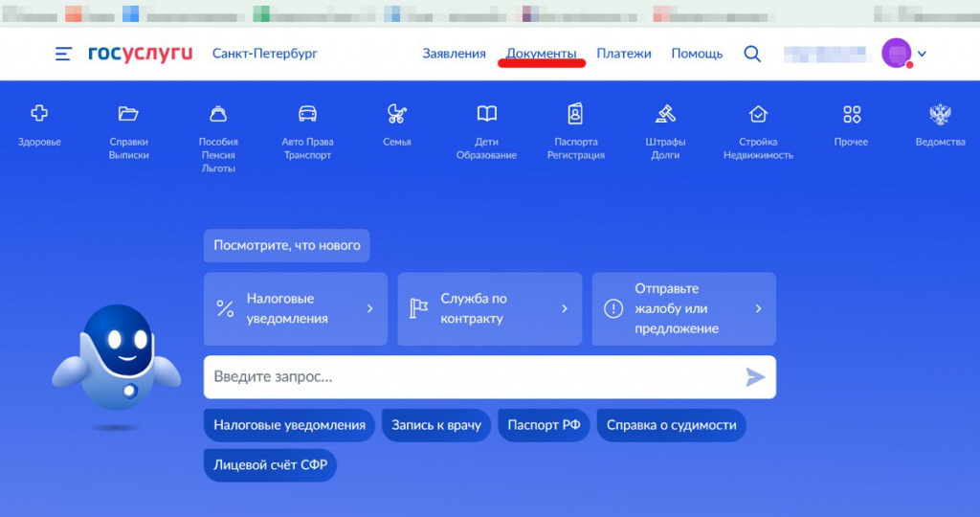
Task: Expand the Служба по контракту card chevron
Action: [x=565, y=309]
